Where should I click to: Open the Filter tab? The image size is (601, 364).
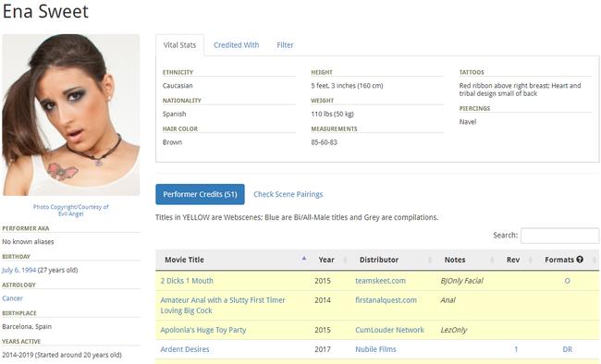[285, 45]
